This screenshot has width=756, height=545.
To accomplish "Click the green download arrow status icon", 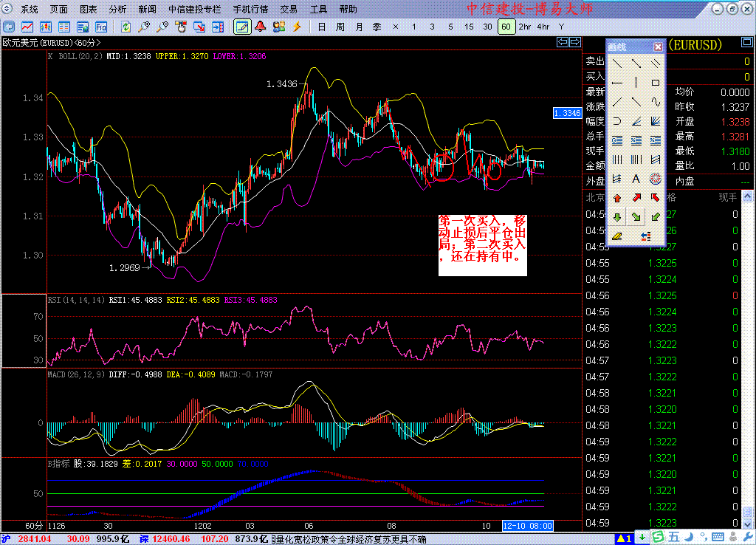I will (x=642, y=538).
